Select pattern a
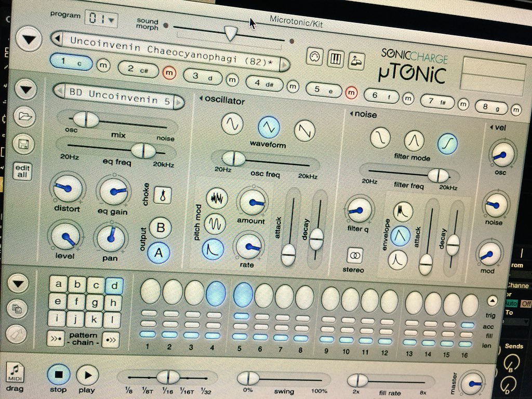 (59, 284)
